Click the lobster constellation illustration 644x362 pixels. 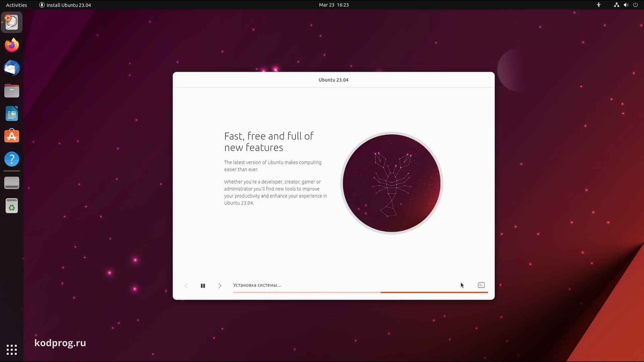(391, 183)
